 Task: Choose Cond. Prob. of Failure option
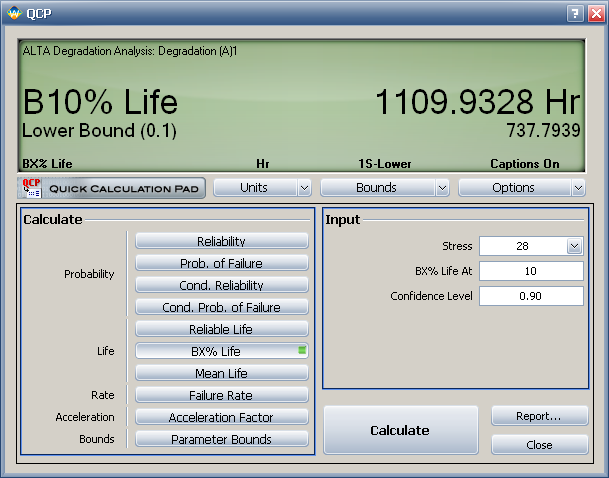pos(221,307)
